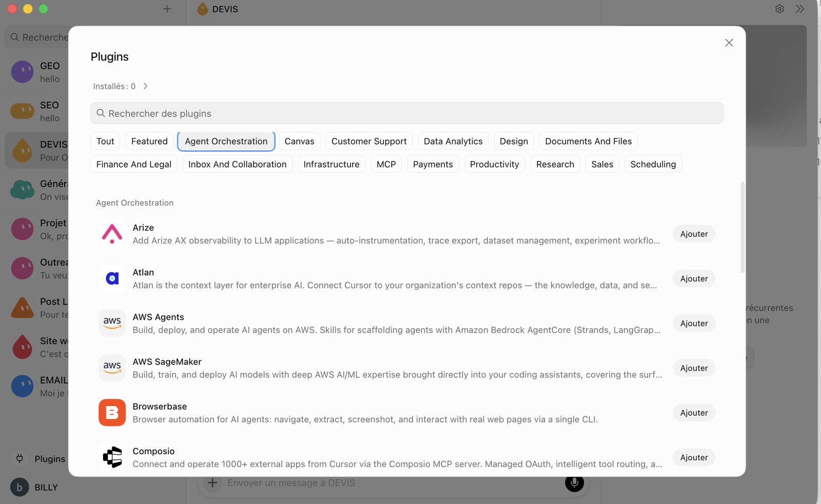Viewport: 821px width, 504px height.
Task: Select the Tout category tab
Action: tap(105, 141)
